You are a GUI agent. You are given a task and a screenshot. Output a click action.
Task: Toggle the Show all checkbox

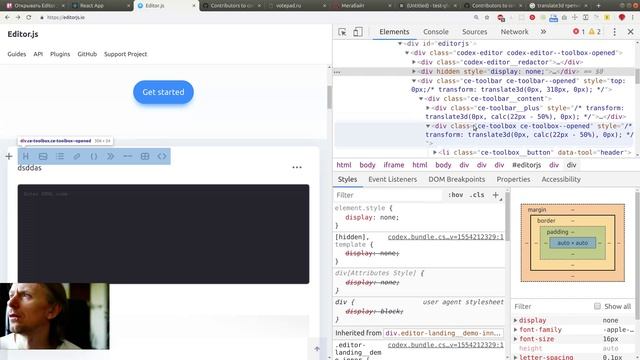tap(597, 306)
